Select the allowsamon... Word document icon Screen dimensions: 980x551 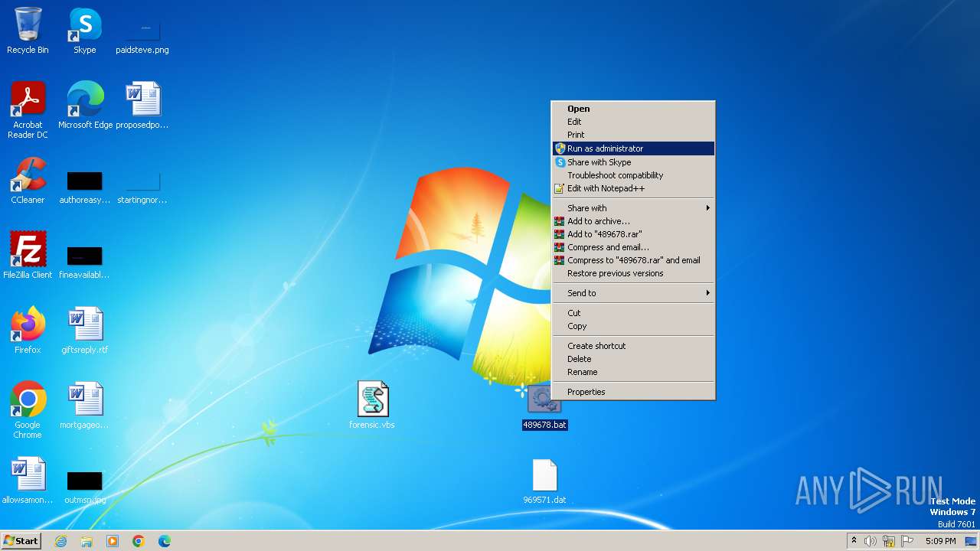coord(28,480)
